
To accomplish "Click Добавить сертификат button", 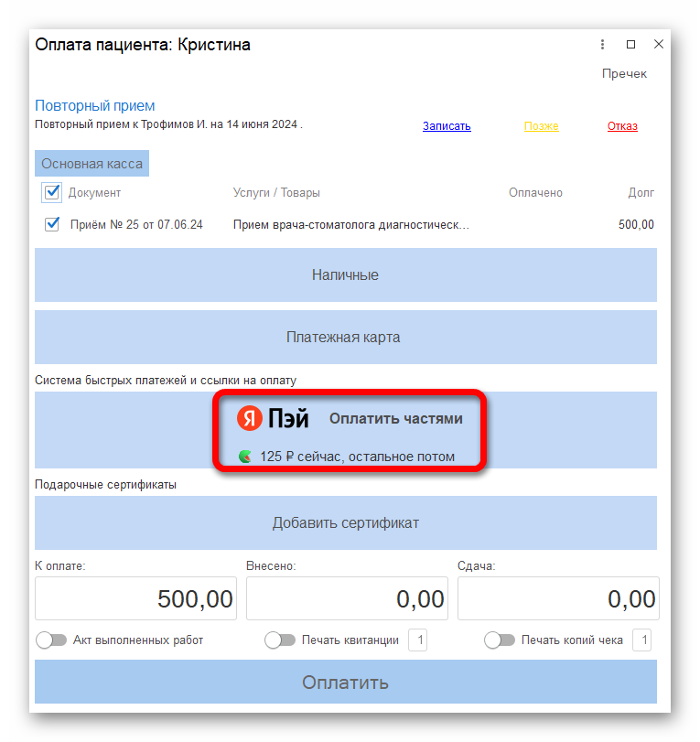I will click(x=346, y=523).
